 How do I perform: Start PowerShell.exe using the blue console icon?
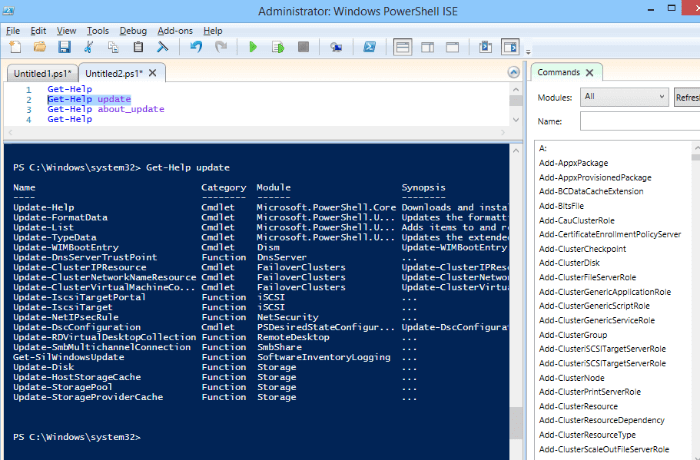tap(369, 47)
